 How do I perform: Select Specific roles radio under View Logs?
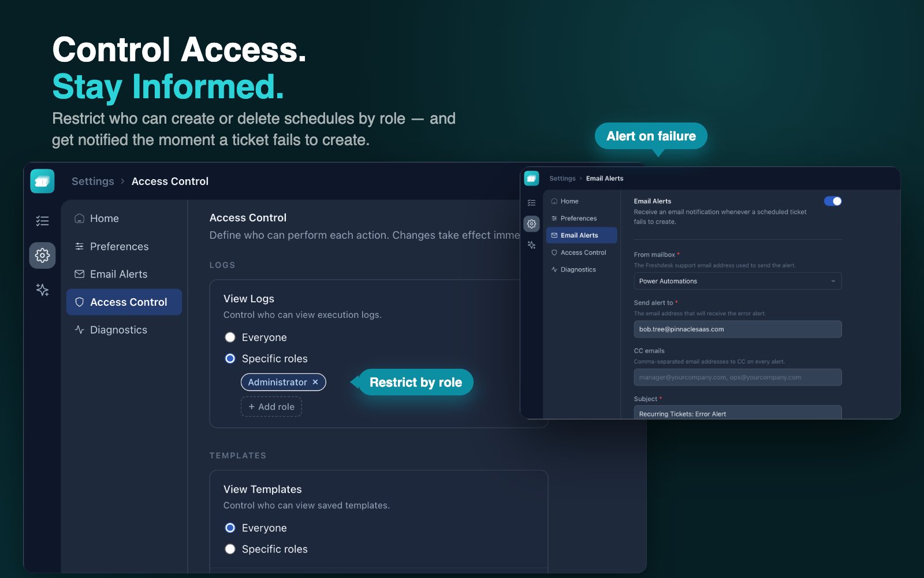coord(230,359)
